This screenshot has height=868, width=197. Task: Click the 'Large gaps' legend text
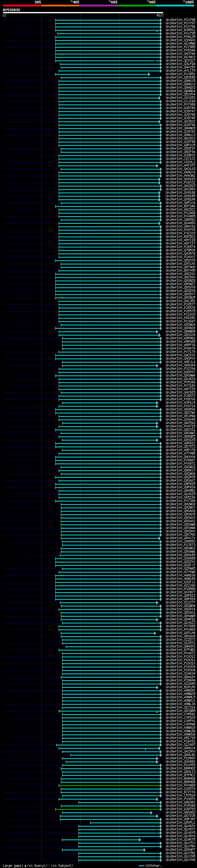13,865
